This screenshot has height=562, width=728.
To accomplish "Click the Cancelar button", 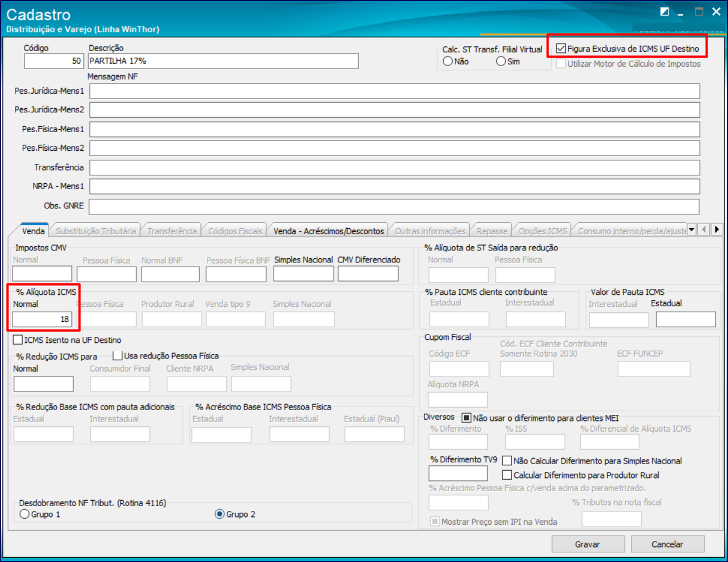I will click(x=667, y=544).
